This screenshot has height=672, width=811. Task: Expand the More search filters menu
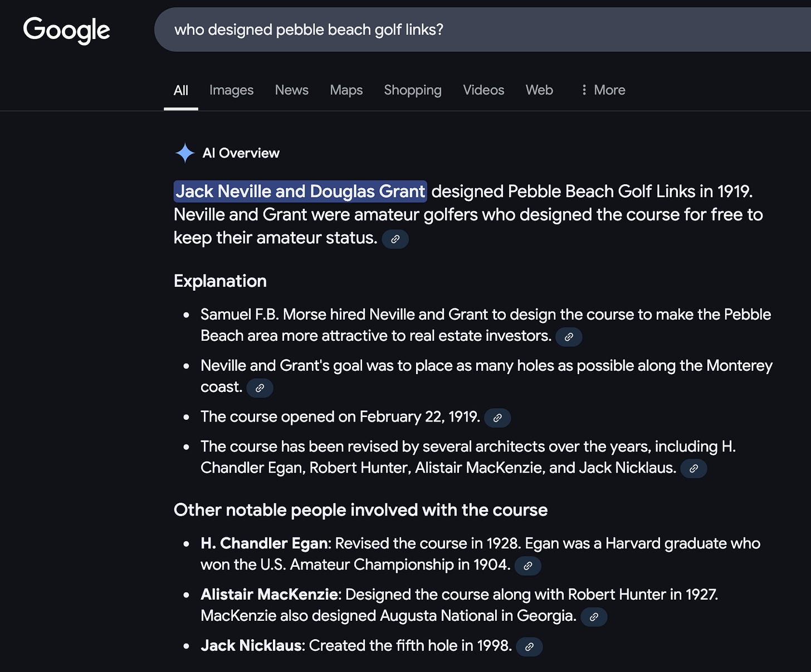(x=603, y=90)
